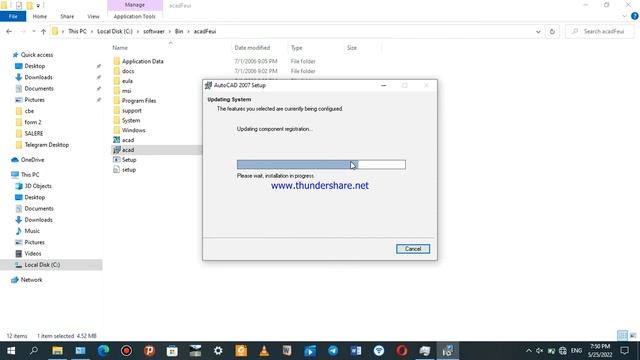Open Telegram Desktop folder in Quick access
This screenshot has width=640, height=360.
pos(47,145)
